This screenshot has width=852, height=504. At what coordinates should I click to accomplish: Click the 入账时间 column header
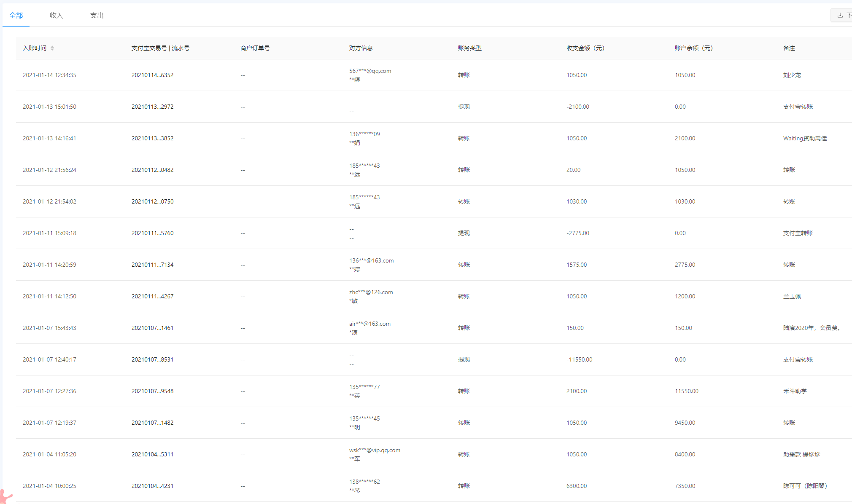pos(35,48)
